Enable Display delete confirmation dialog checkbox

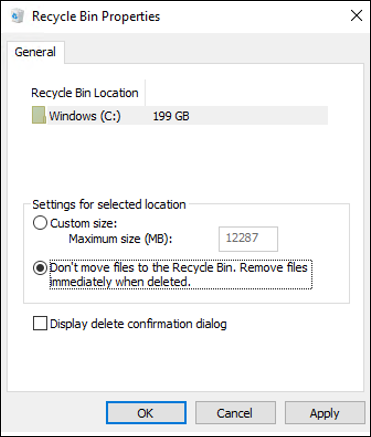[40, 324]
